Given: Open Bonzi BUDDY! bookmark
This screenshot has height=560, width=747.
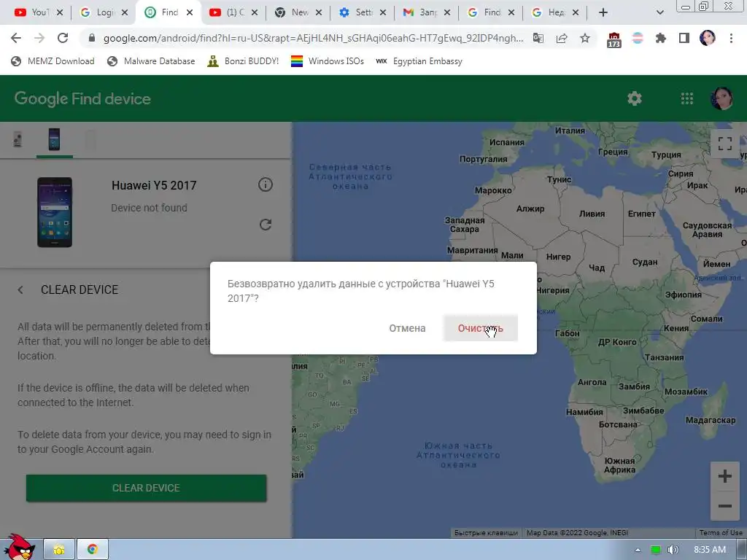Looking at the screenshot, I should point(243,61).
